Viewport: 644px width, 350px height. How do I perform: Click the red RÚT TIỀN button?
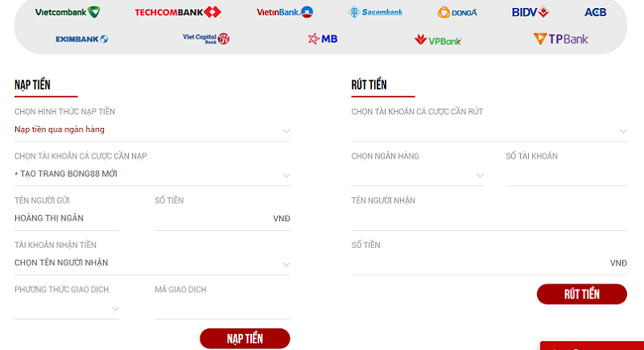pyautogui.click(x=581, y=294)
